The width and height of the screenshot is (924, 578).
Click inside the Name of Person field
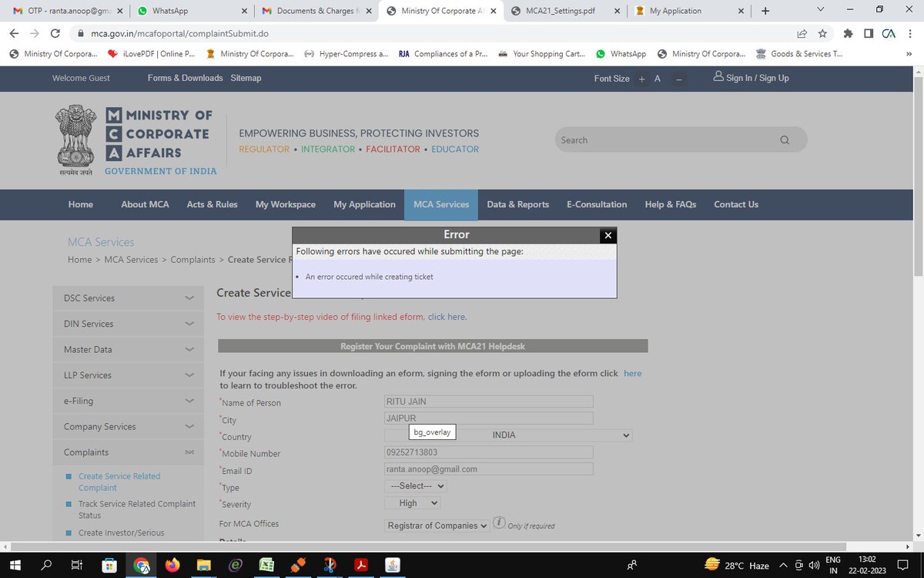(488, 401)
